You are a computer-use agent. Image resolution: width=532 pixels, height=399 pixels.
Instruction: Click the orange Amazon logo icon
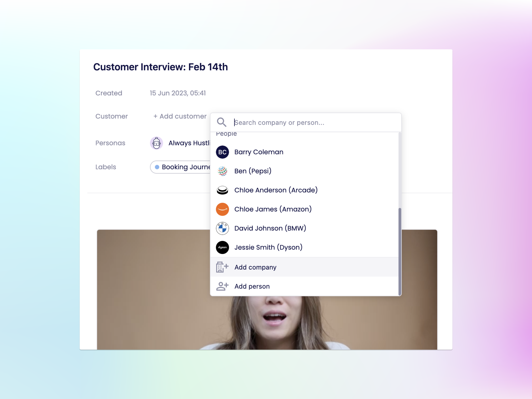pos(222,209)
